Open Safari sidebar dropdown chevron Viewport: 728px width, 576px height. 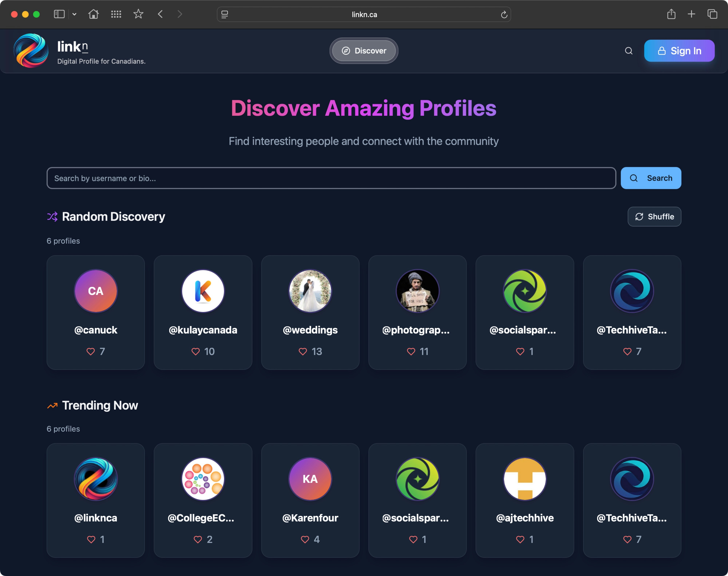74,14
